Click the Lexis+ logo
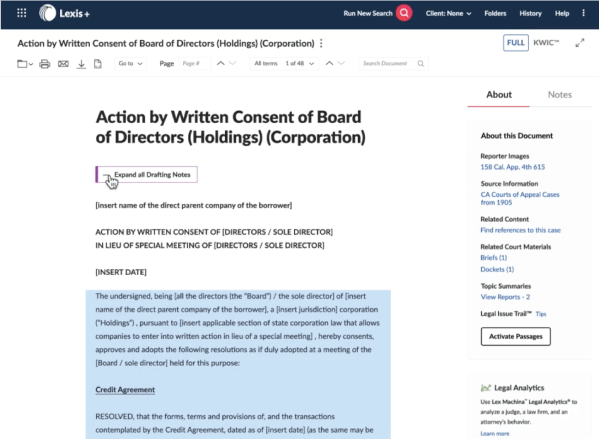This screenshot has height=439, width=599. click(65, 13)
